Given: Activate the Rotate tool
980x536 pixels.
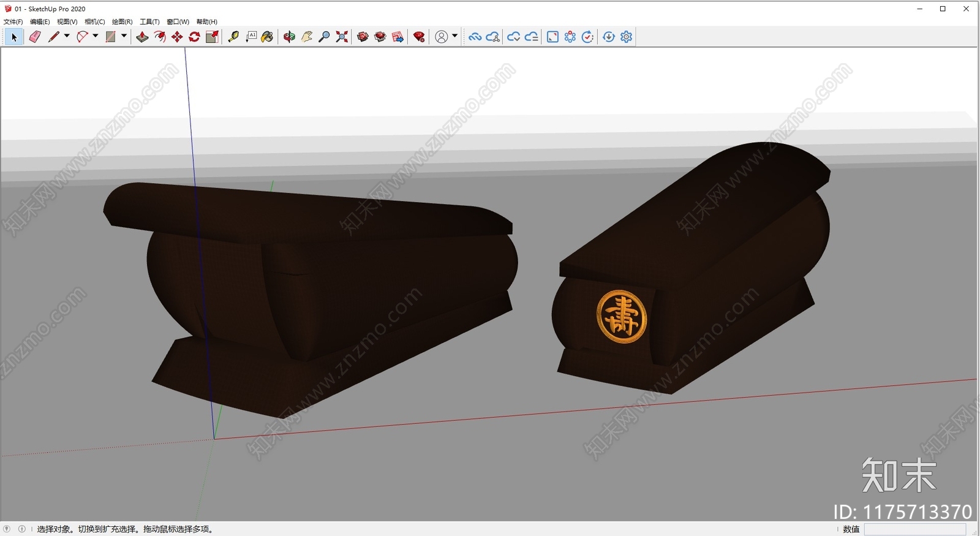Looking at the screenshot, I should click(195, 37).
